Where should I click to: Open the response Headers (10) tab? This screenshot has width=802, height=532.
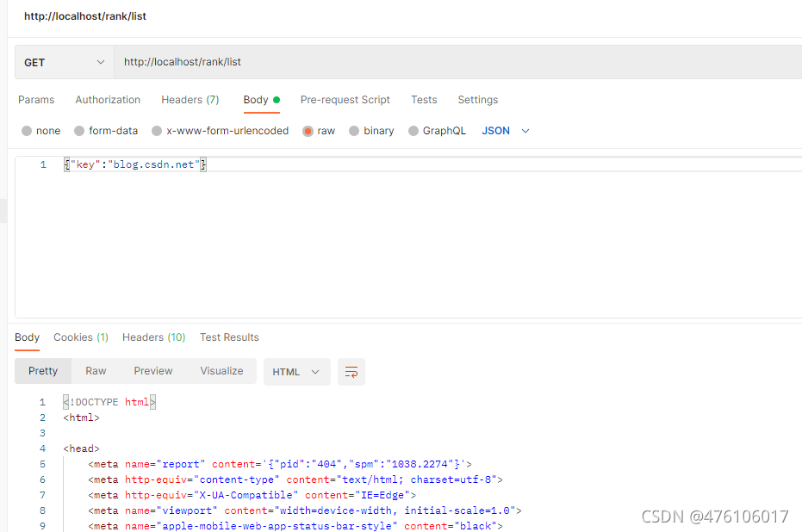click(153, 337)
